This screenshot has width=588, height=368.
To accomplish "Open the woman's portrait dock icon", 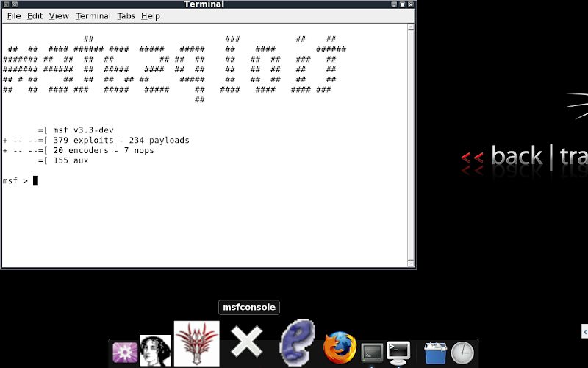I will [155, 350].
